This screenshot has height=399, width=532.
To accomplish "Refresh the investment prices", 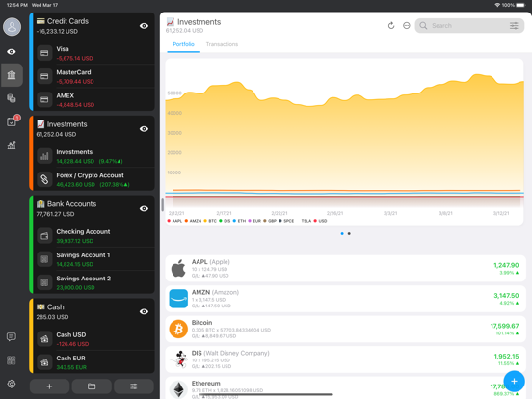I will [x=391, y=25].
